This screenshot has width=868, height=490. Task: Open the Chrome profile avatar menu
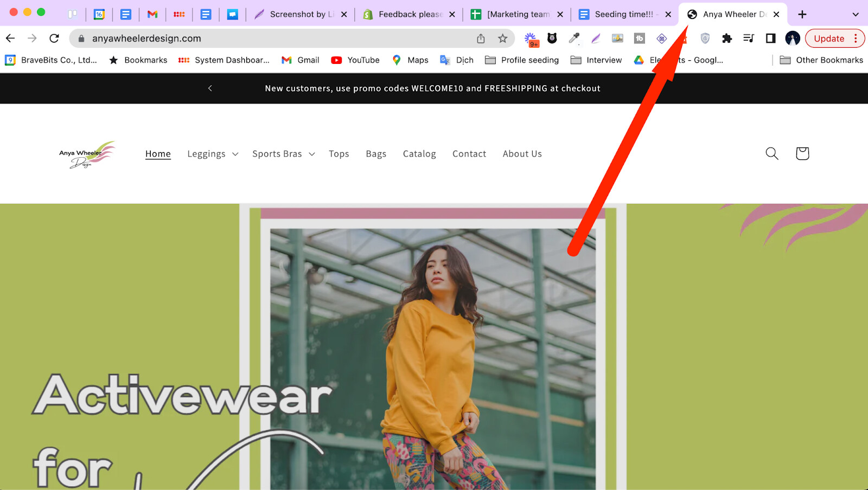[x=793, y=38]
